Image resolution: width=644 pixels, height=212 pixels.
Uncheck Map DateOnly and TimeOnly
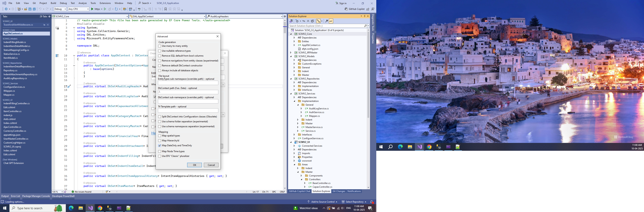coord(160,146)
